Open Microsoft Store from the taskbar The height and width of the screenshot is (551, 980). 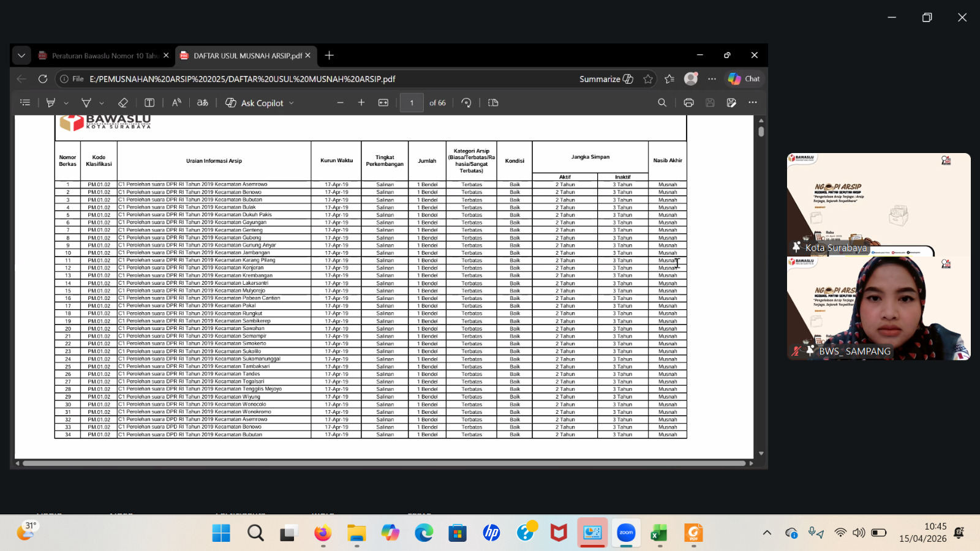pyautogui.click(x=458, y=533)
